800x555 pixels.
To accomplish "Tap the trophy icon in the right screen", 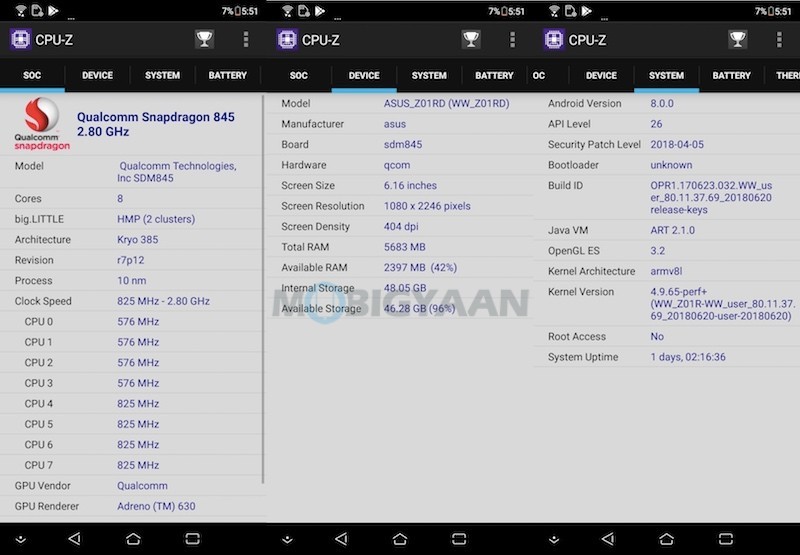I will tap(737, 39).
